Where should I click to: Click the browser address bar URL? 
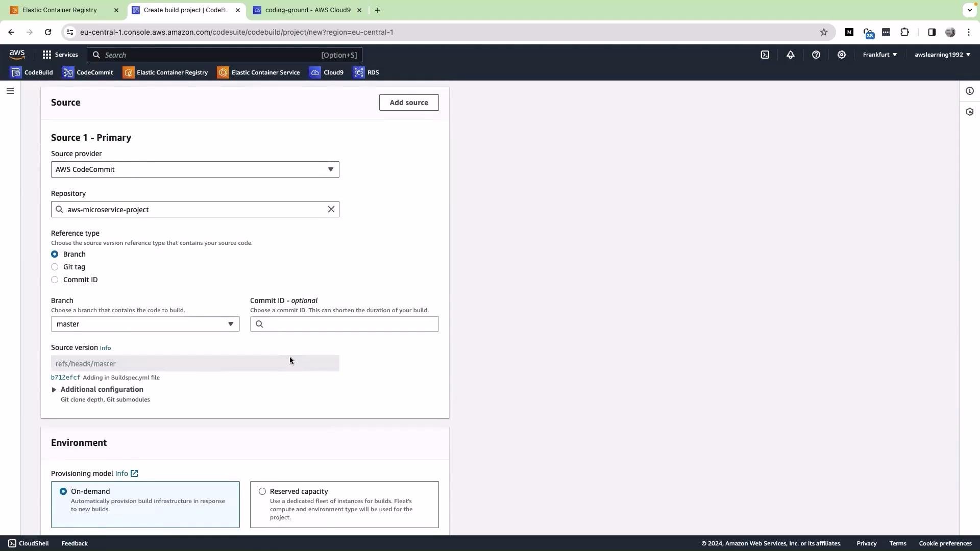(x=237, y=32)
